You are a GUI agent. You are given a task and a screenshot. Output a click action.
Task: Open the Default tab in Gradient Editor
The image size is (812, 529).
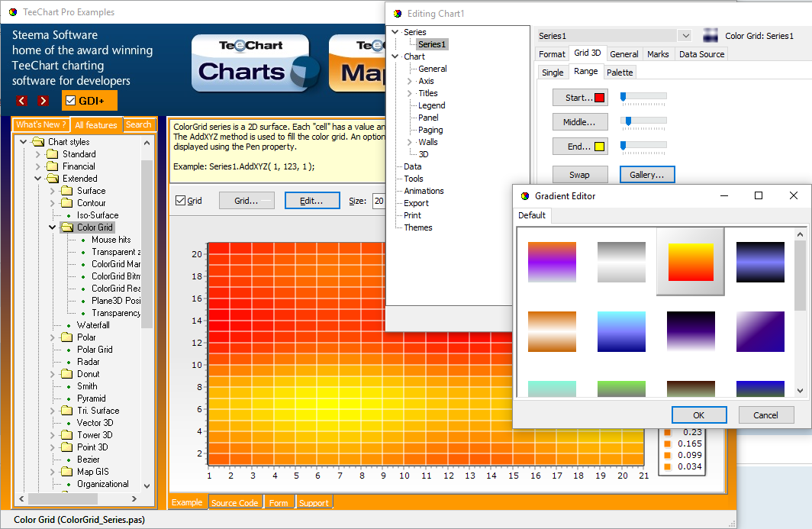pos(532,215)
